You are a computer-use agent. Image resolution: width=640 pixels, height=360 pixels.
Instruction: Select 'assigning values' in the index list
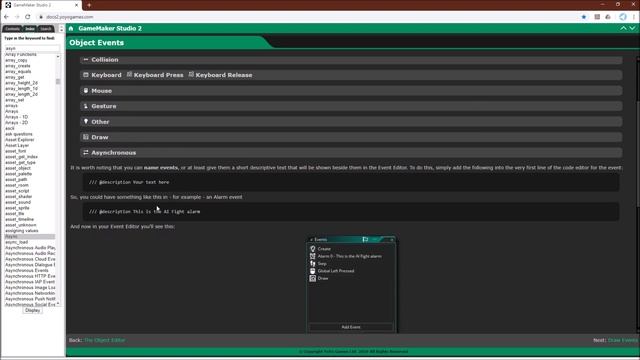(21, 231)
